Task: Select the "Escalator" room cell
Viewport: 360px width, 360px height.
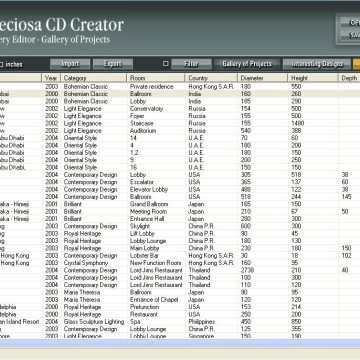Action: [x=142, y=182]
